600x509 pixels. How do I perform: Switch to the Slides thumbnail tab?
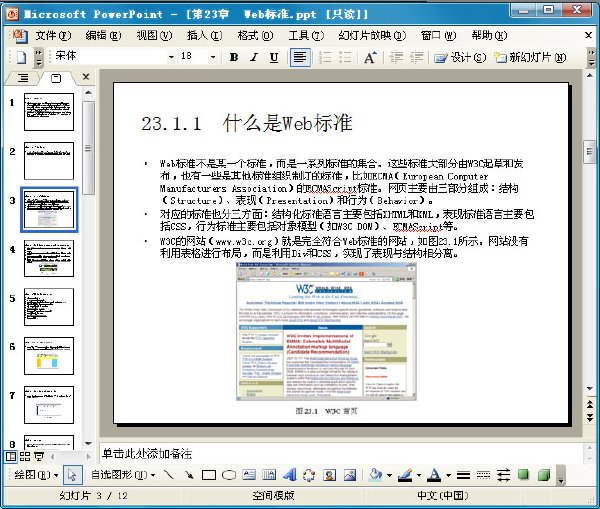tap(56, 78)
